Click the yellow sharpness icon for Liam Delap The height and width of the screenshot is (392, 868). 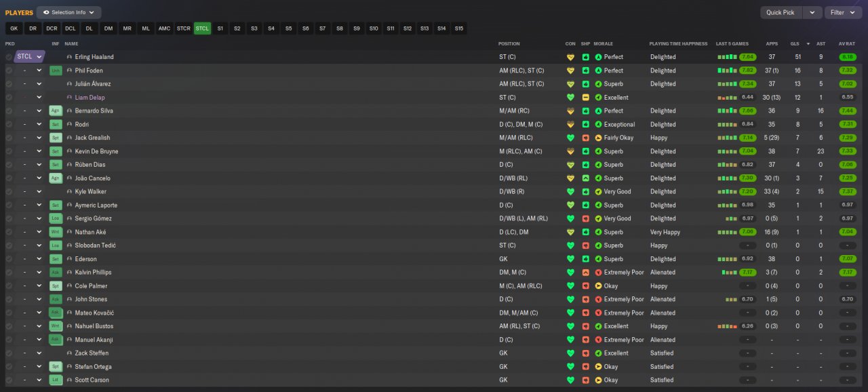pyautogui.click(x=585, y=98)
